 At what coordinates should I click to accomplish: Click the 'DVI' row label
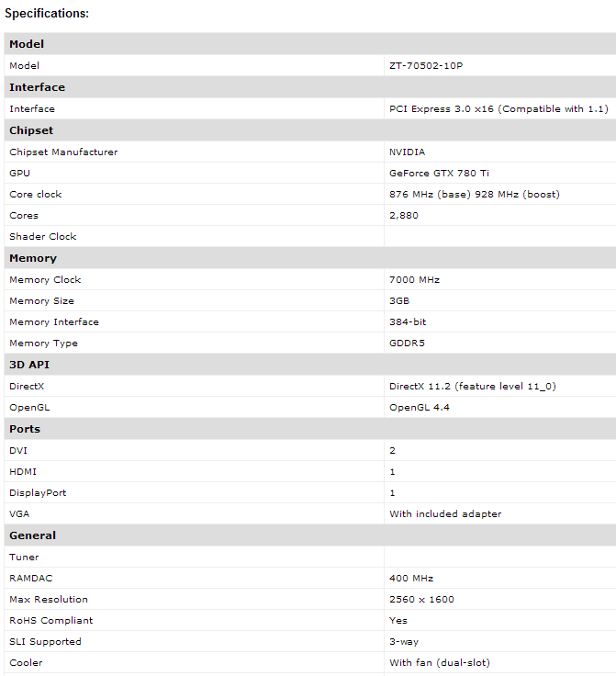coord(18,450)
